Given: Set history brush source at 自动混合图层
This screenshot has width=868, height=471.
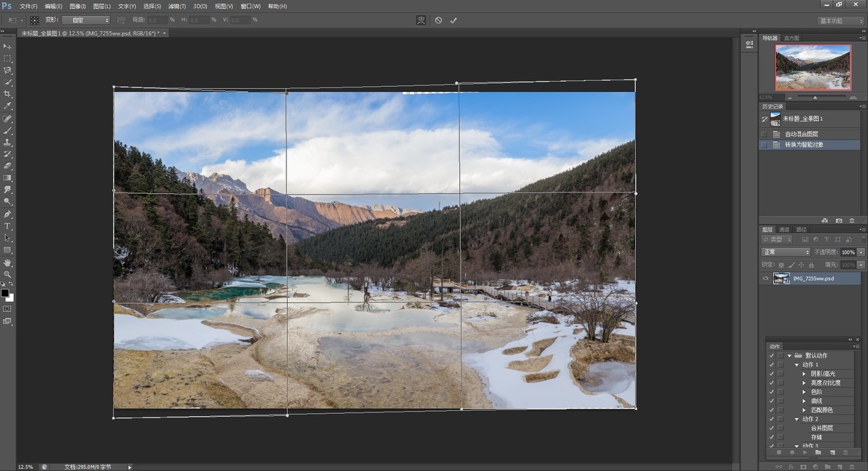Looking at the screenshot, I should click(765, 134).
